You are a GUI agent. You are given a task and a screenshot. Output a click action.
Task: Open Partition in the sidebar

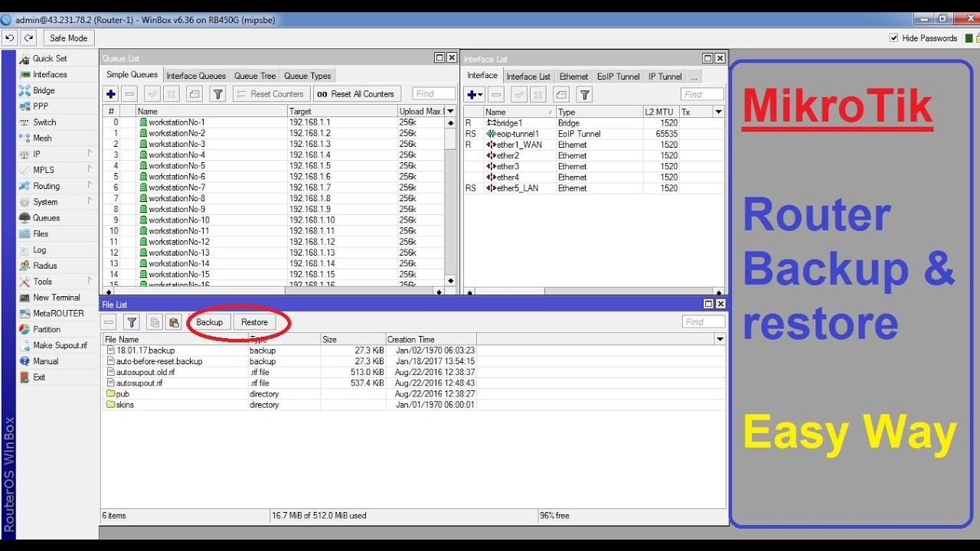point(46,330)
